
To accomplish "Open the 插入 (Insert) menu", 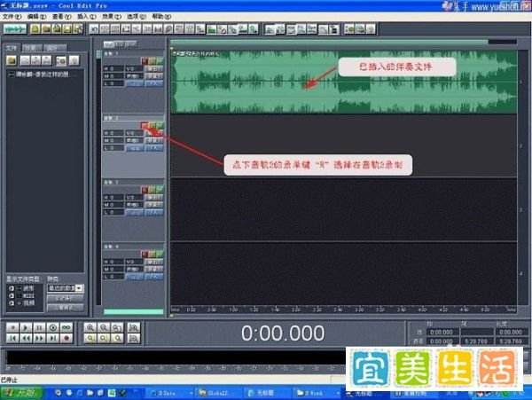I will [x=87, y=16].
